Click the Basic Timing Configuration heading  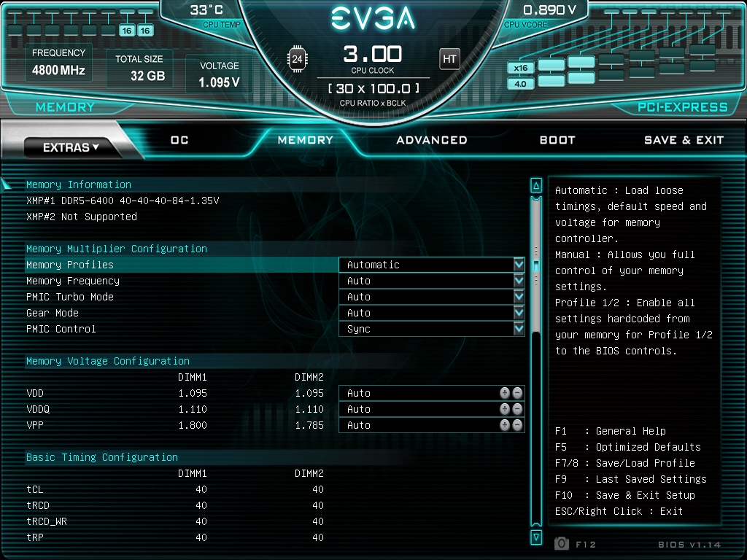tap(102, 457)
